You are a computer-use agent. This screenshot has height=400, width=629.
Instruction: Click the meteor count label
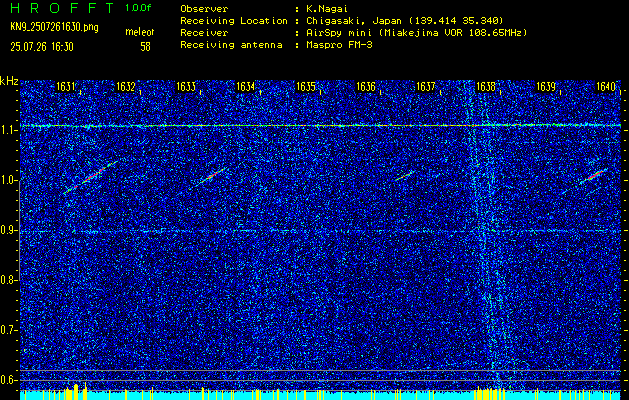pos(140,32)
